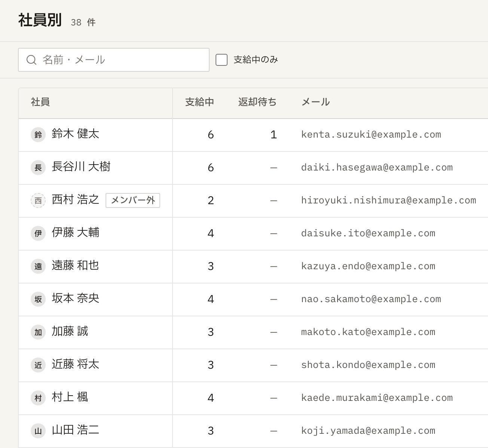Click the 近 avatar for 近藤 将太

(x=38, y=365)
